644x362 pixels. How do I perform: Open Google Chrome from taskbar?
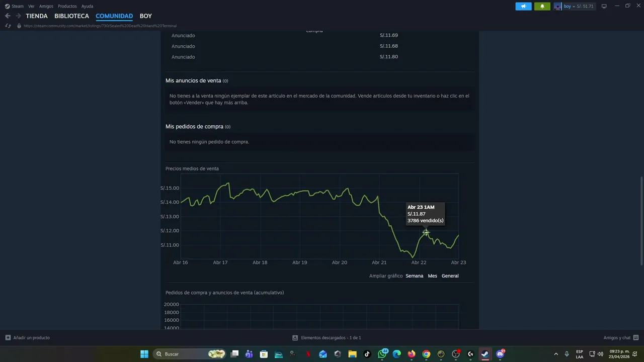tap(427, 354)
